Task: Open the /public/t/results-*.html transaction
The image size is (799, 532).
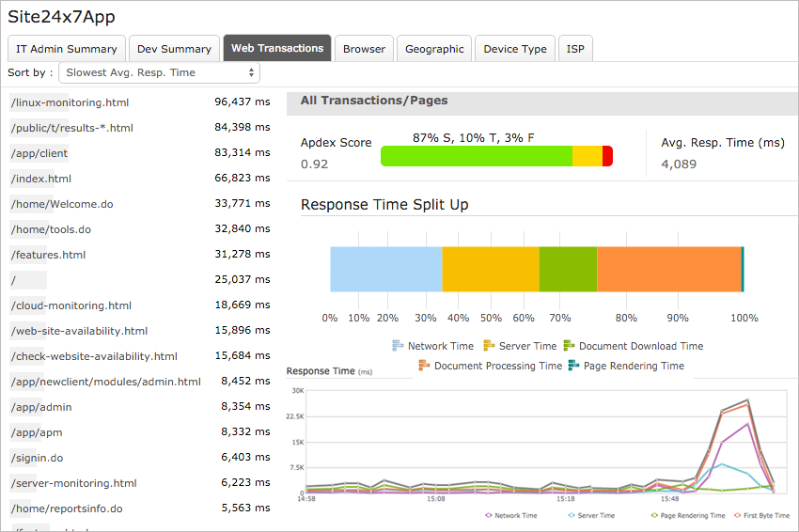Action: click(71, 128)
